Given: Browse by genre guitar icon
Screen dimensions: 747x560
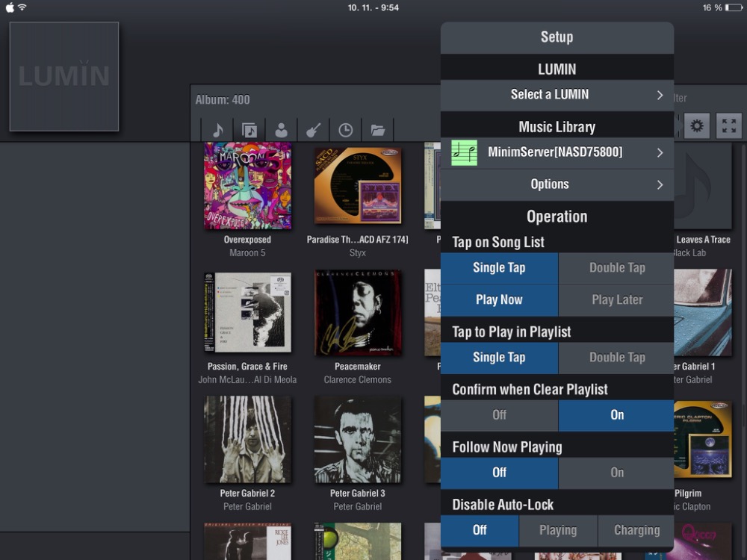Looking at the screenshot, I should (x=313, y=130).
